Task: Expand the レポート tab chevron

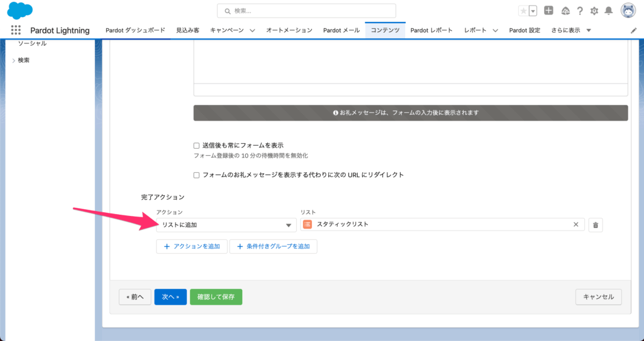Action: (x=496, y=30)
